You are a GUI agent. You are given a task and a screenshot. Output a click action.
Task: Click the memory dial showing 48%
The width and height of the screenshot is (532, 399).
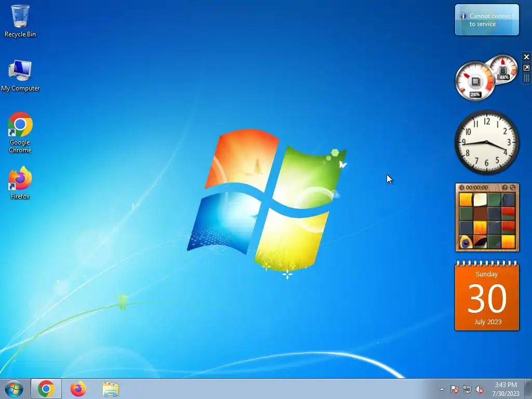[503, 69]
